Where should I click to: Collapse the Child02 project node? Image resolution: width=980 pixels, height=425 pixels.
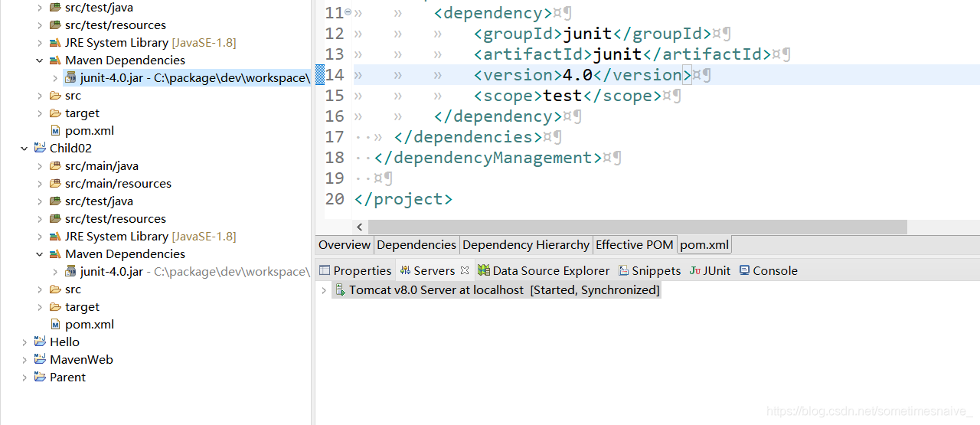(24, 148)
